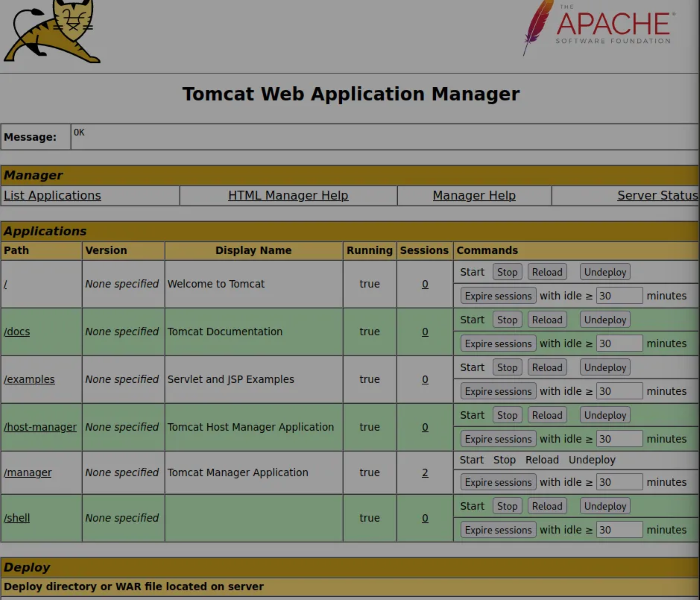Undeploy the /shell application
The height and width of the screenshot is (600, 700).
point(605,507)
